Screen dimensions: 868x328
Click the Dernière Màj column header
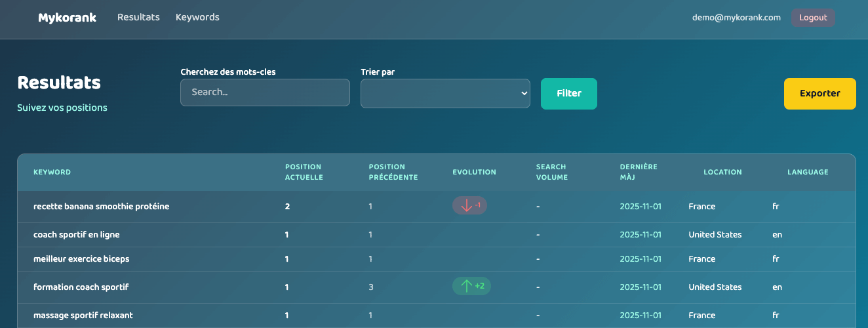[x=639, y=172]
